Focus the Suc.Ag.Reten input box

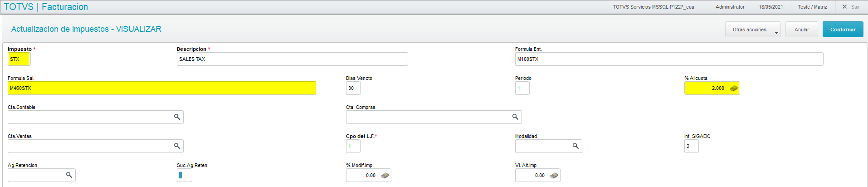coord(185,175)
